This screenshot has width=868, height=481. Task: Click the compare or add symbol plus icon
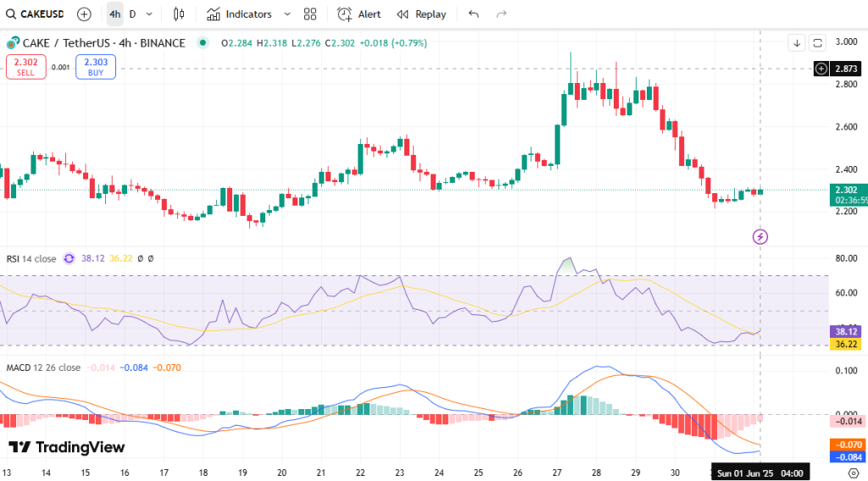coord(84,14)
